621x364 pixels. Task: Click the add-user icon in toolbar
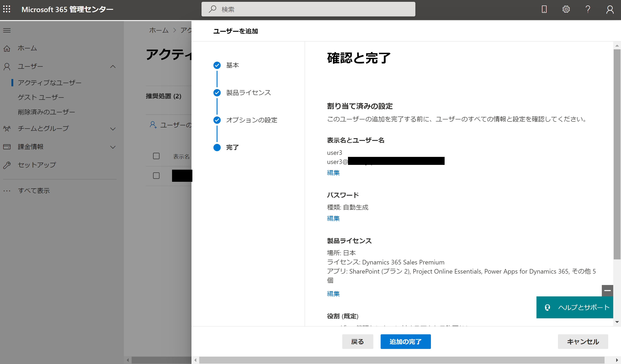[x=153, y=125]
